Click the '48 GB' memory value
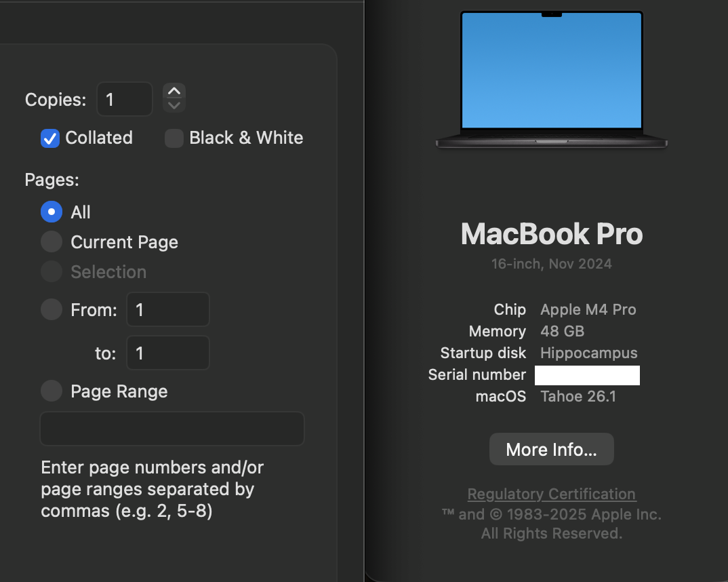The height and width of the screenshot is (582, 728). pyautogui.click(x=562, y=331)
